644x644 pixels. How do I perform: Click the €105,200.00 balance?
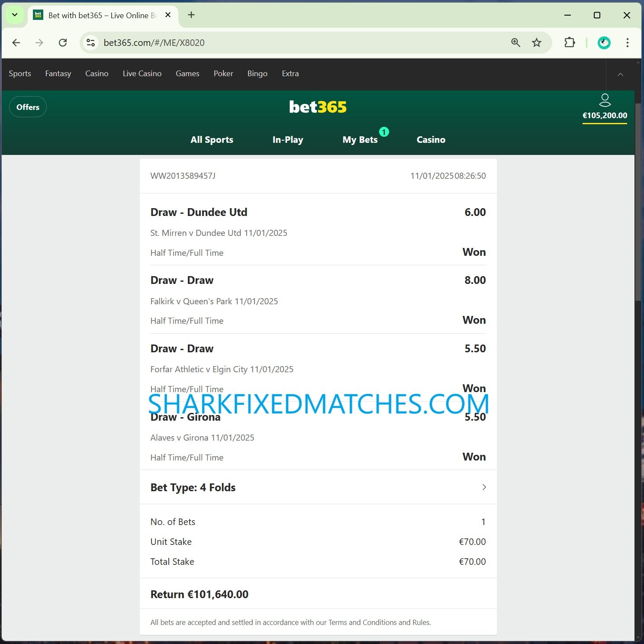(605, 116)
